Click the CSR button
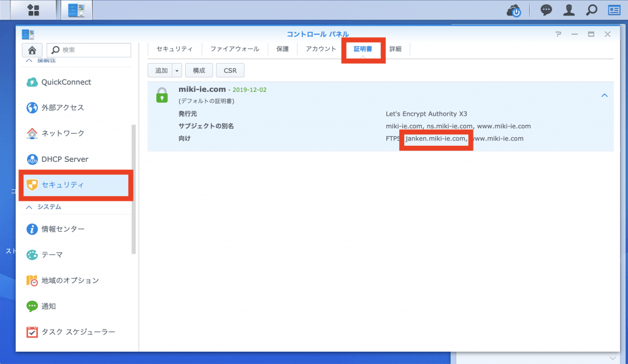This screenshot has width=628, height=364. point(230,70)
